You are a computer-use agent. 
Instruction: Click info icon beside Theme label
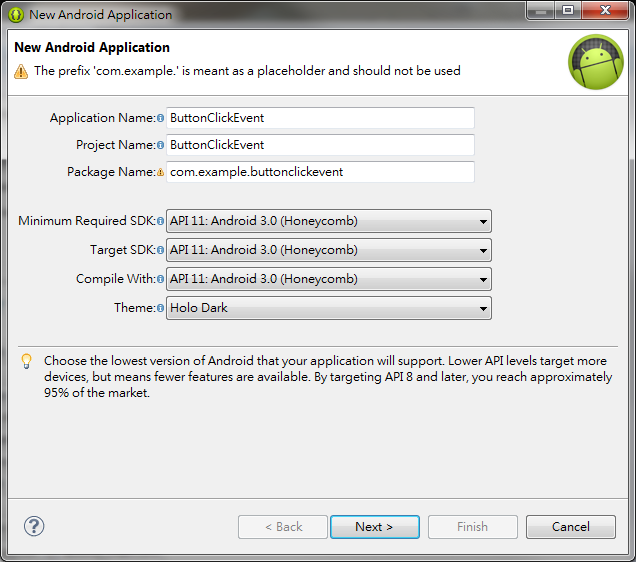tap(161, 308)
